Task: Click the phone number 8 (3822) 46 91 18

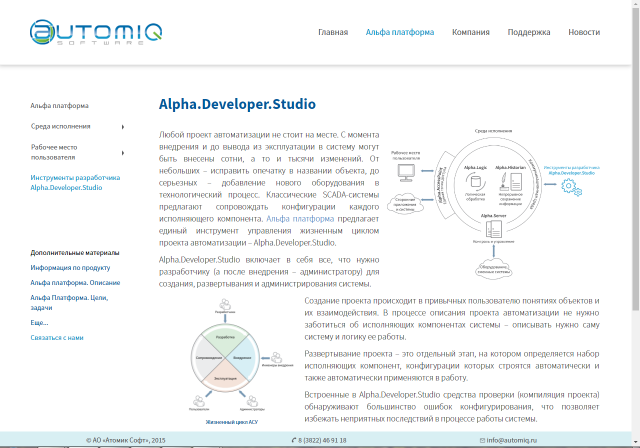Action: coord(322,440)
